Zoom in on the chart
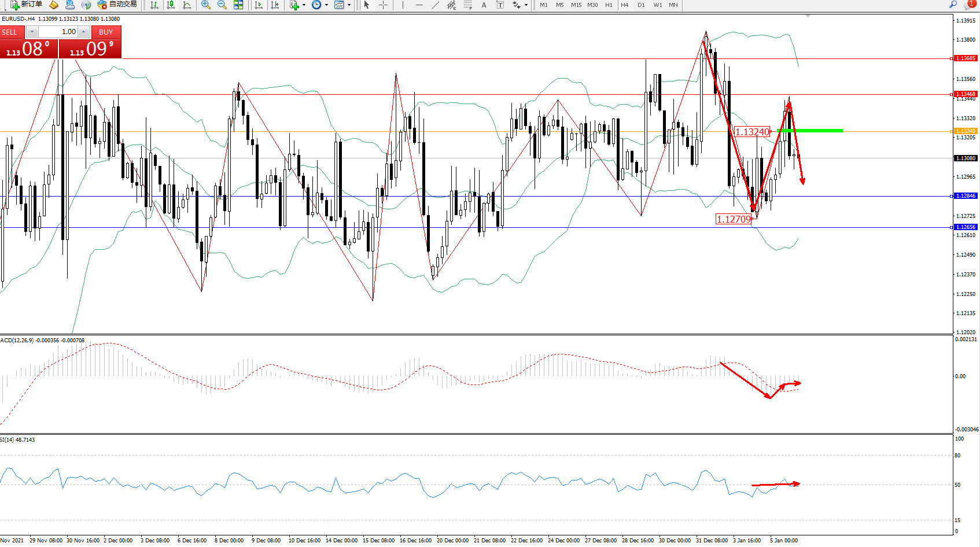This screenshot has height=547, width=980. click(205, 5)
